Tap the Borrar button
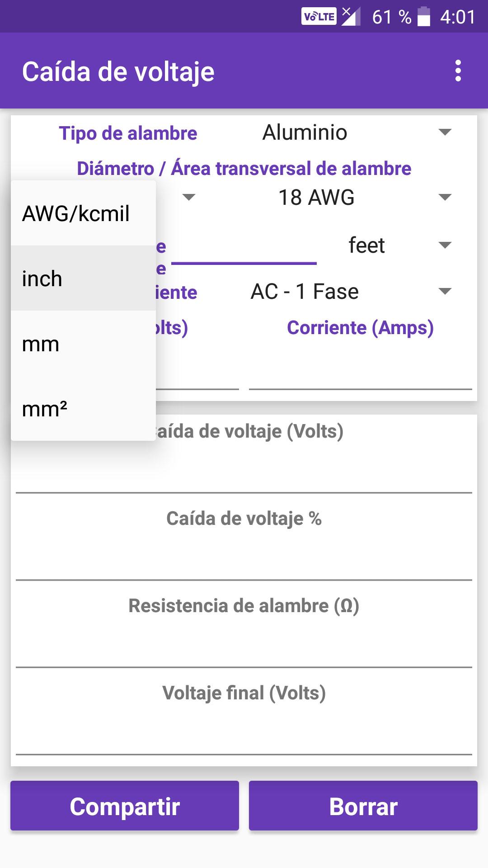 (x=363, y=806)
